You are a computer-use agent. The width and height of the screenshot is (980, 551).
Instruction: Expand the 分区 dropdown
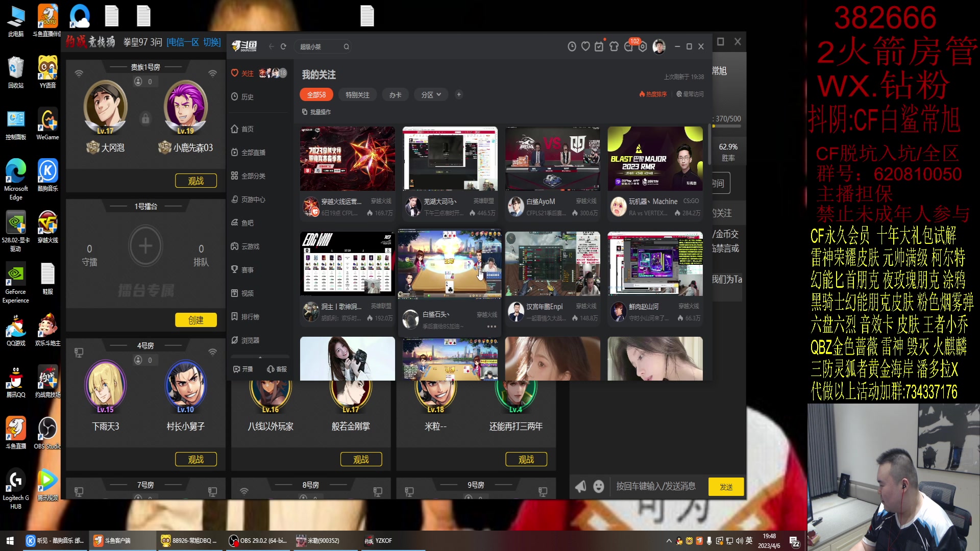pyautogui.click(x=431, y=95)
